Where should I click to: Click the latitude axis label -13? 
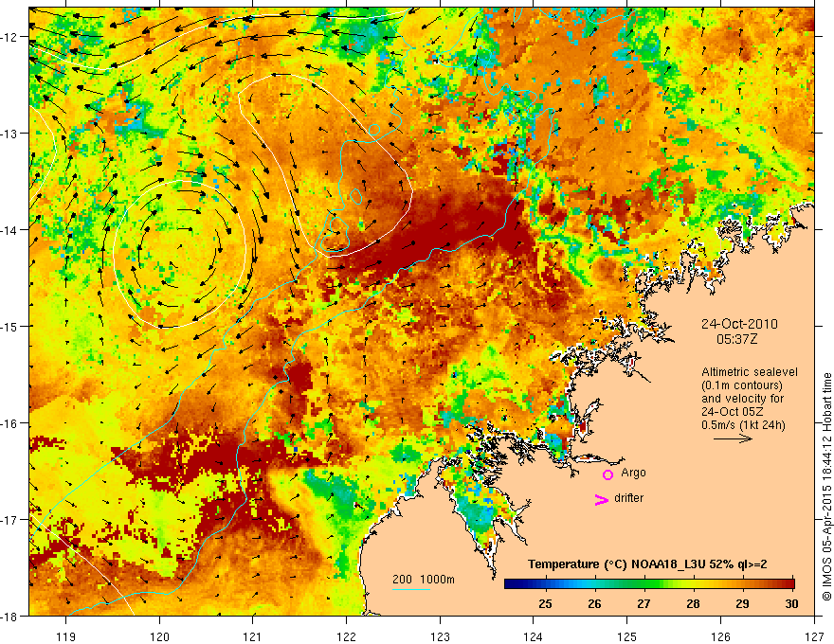point(9,134)
